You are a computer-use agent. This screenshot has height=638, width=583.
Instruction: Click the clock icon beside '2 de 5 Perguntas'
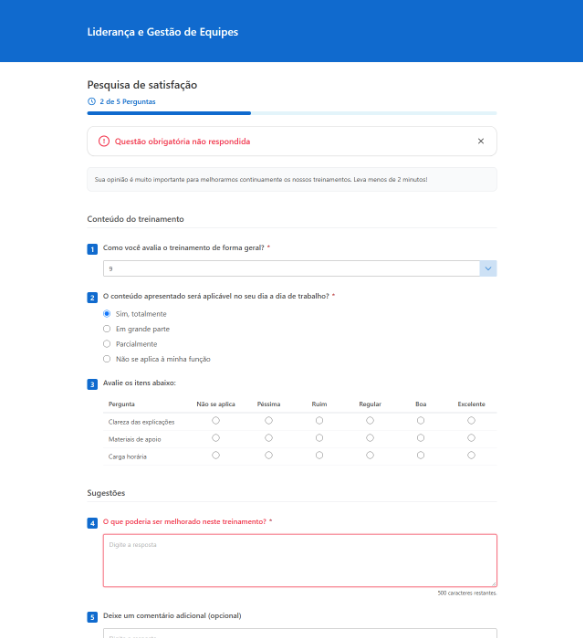tap(92, 101)
